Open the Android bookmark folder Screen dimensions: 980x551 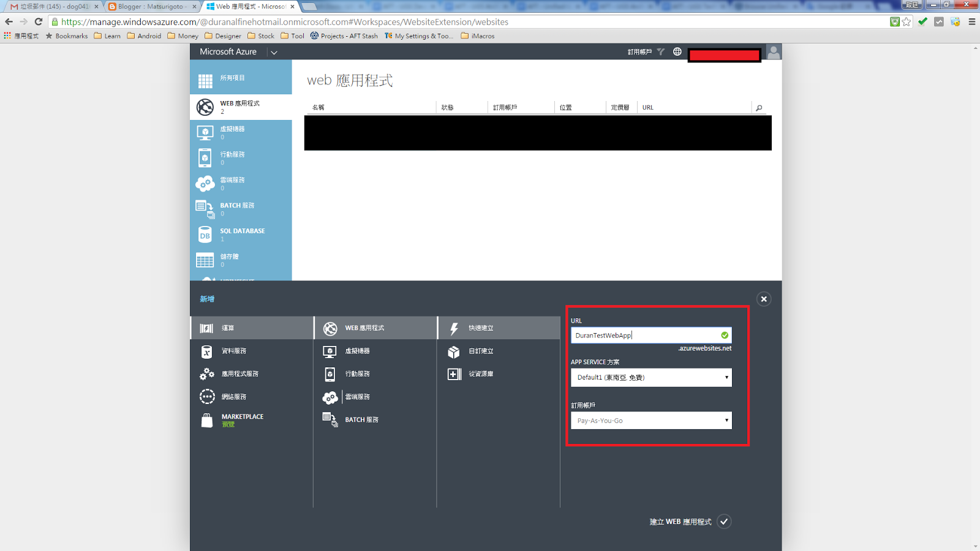(144, 36)
